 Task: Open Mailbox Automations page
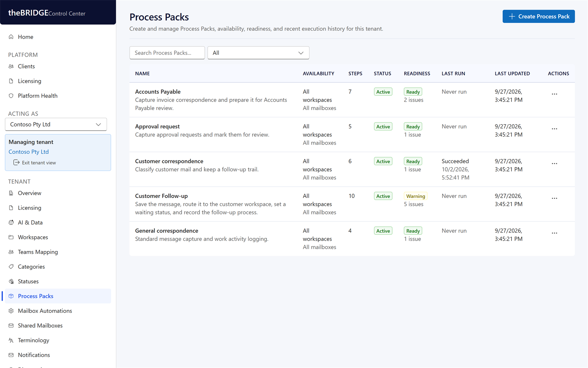pos(58,311)
